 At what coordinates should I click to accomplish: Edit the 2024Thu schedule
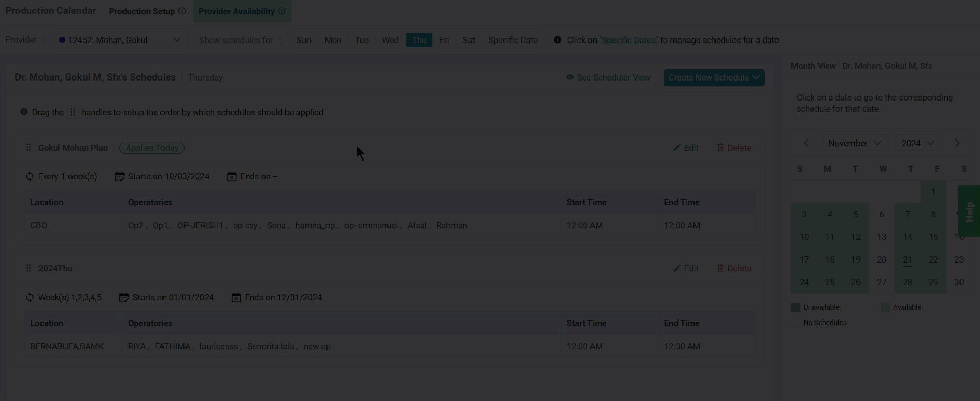(x=686, y=268)
